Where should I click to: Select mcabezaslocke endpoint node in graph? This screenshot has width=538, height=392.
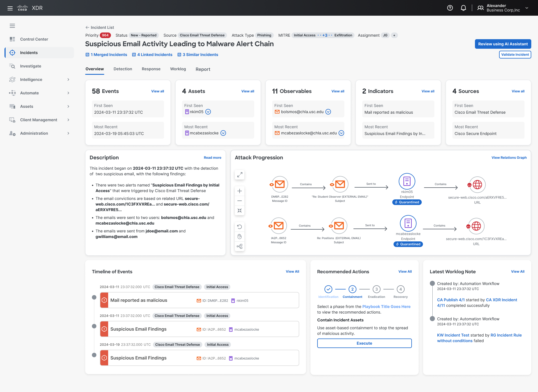coord(408,223)
